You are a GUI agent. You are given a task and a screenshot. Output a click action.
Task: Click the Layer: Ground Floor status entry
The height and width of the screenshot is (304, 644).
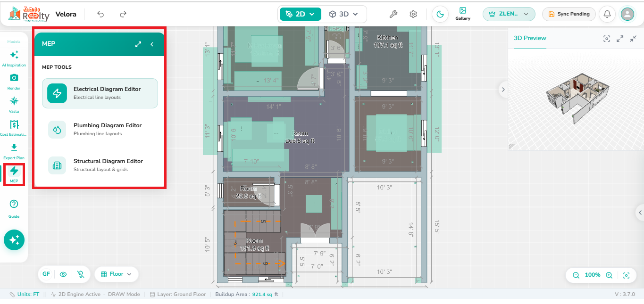[x=178, y=294]
